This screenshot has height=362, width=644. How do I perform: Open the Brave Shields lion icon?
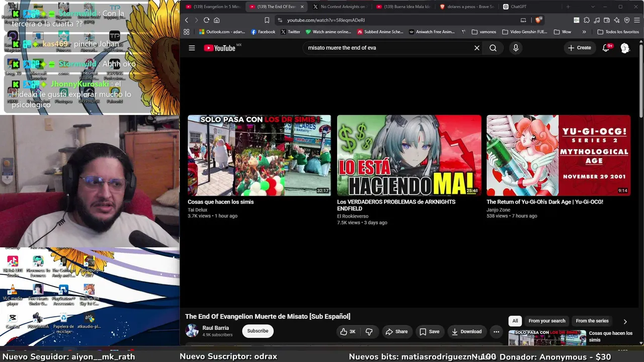[x=538, y=20]
